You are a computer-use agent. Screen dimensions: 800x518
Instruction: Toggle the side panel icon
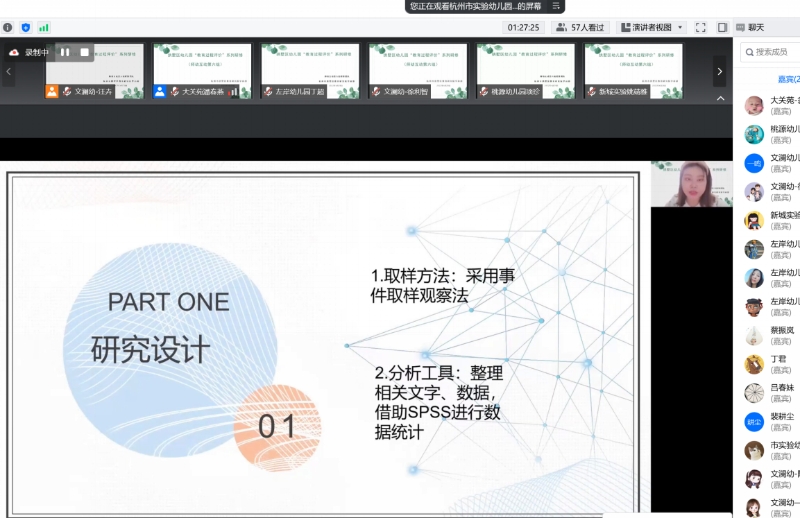pyautogui.click(x=722, y=28)
